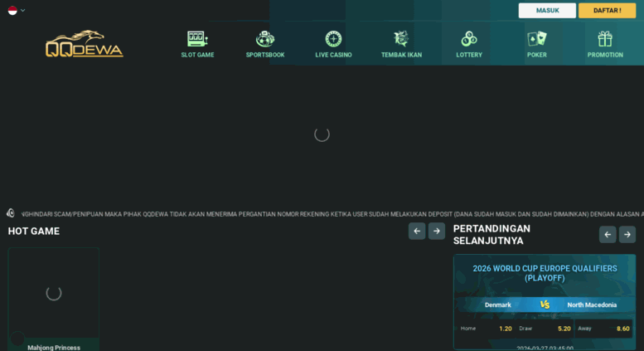Go to next match in Pertandingan Selanjutnya
The width and height of the screenshot is (644, 351).
[x=627, y=234]
